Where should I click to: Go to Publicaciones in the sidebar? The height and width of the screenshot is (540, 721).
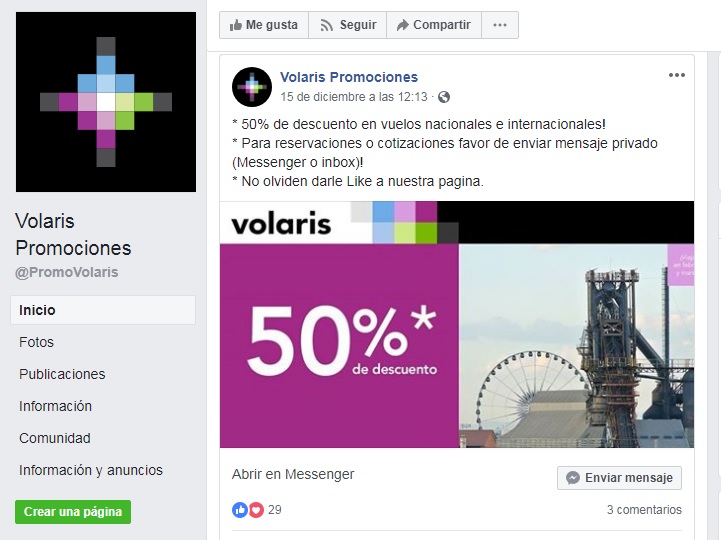pyautogui.click(x=62, y=374)
